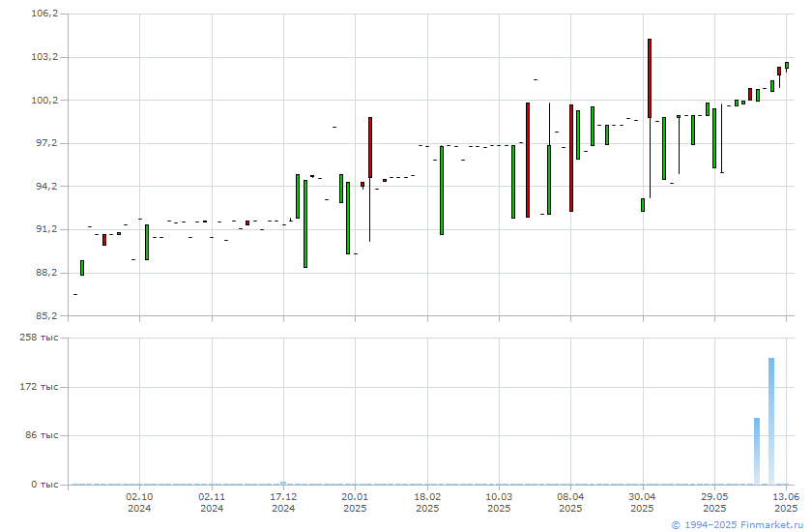Viewport: 812px width, 532px height.
Task: Click the 100,2 price axis label
Action: tap(45, 100)
